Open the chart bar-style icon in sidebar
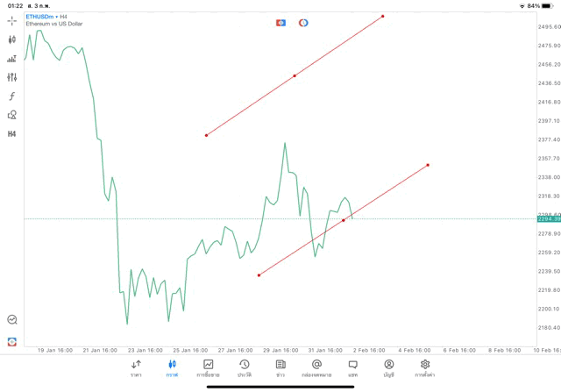This screenshot has width=561, height=392. point(12,59)
